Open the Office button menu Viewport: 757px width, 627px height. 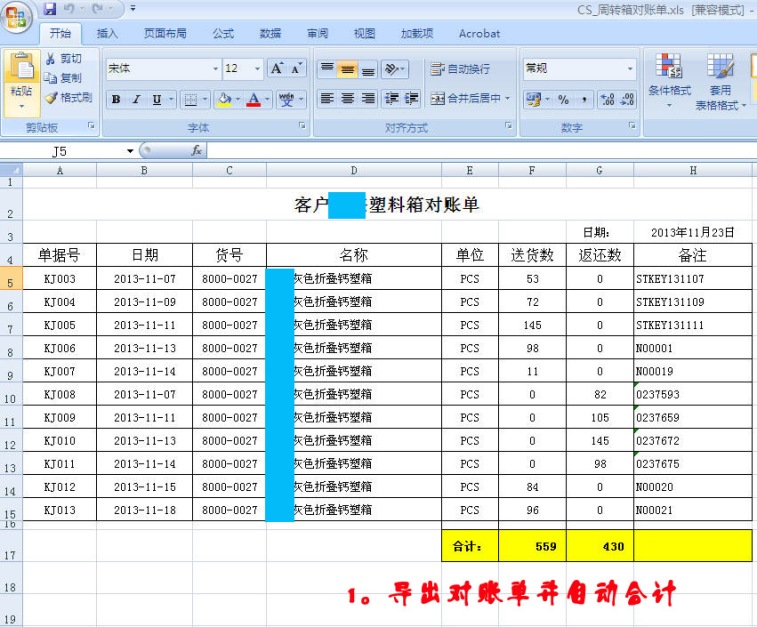[16, 17]
